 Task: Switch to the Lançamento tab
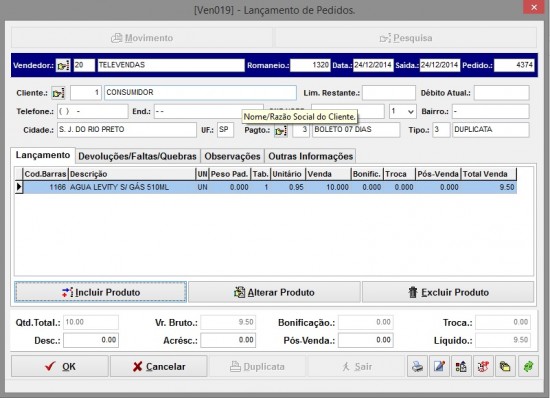pos(43,155)
